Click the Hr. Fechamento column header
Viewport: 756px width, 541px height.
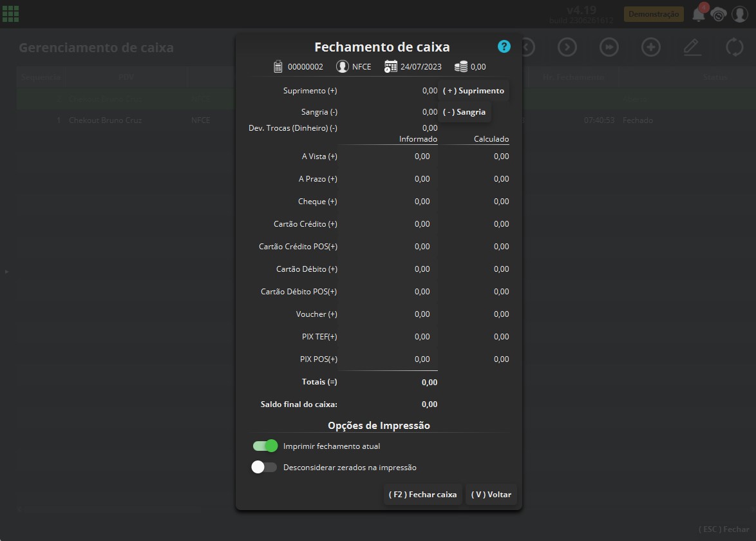tap(573, 77)
